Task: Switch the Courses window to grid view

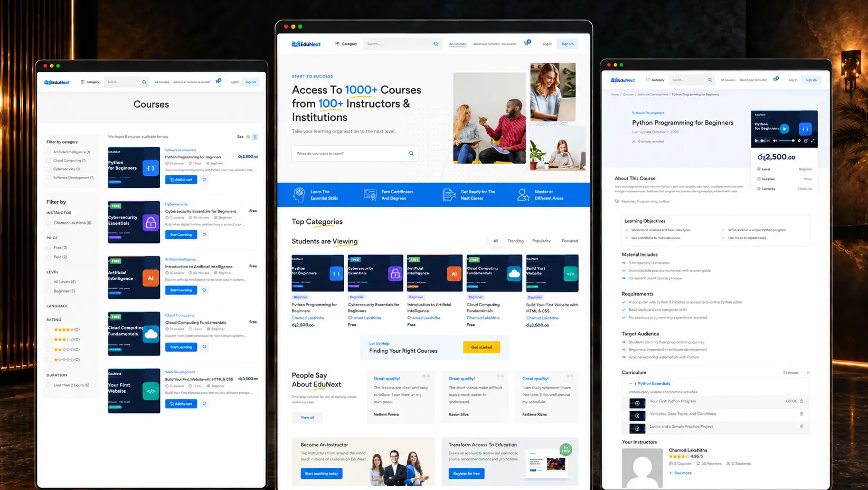Action: coord(255,137)
